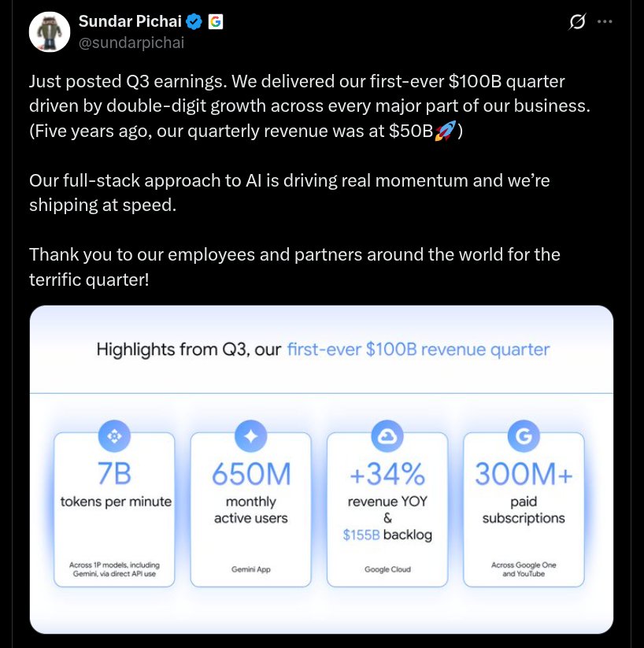Click Sundar Pichai's profile avatar
The image size is (644, 648).
pyautogui.click(x=50, y=31)
